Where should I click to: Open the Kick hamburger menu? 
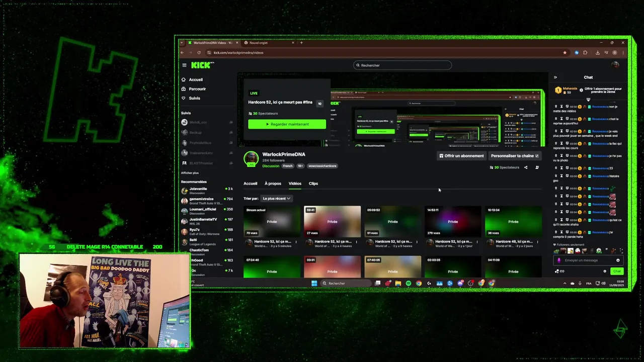tap(184, 65)
